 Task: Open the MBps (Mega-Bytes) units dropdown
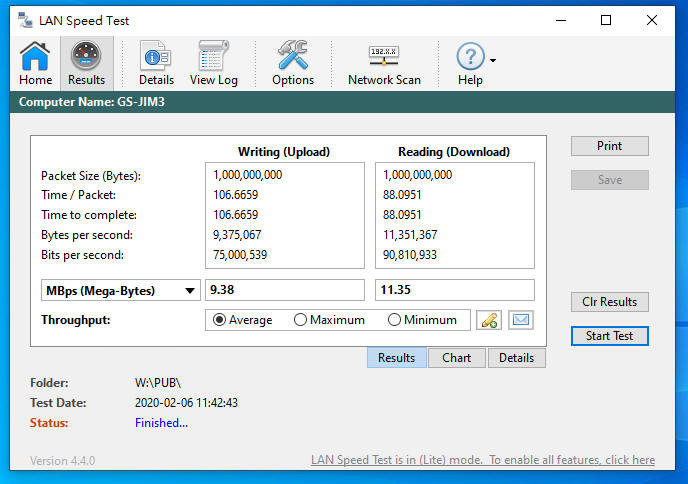121,290
